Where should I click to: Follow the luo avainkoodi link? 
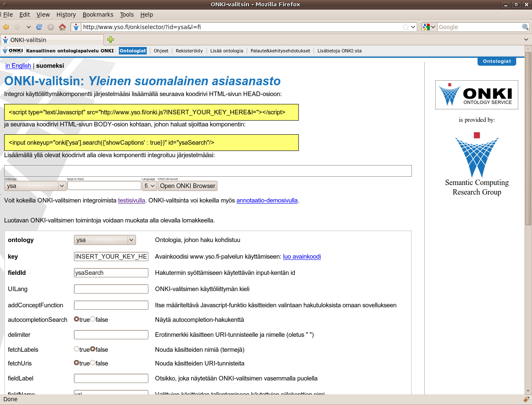pyautogui.click(x=302, y=257)
